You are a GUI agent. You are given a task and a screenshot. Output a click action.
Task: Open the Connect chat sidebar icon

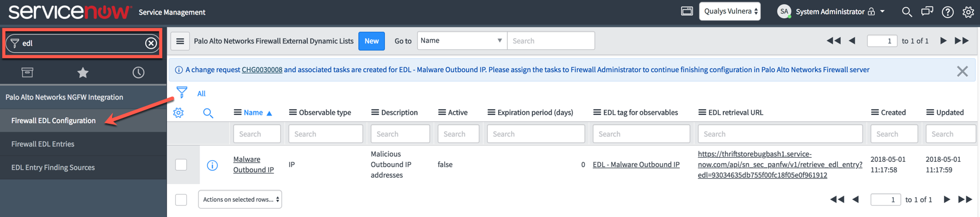tap(927, 12)
